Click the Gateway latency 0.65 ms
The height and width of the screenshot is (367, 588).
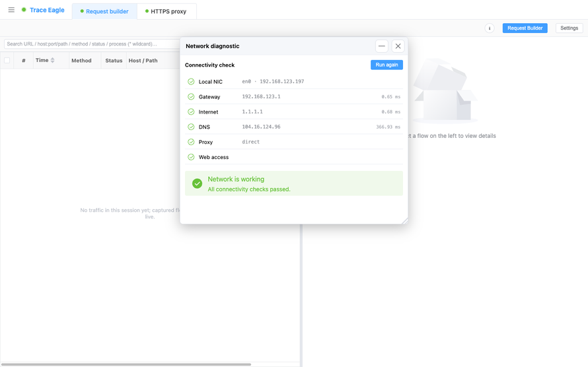390,96
